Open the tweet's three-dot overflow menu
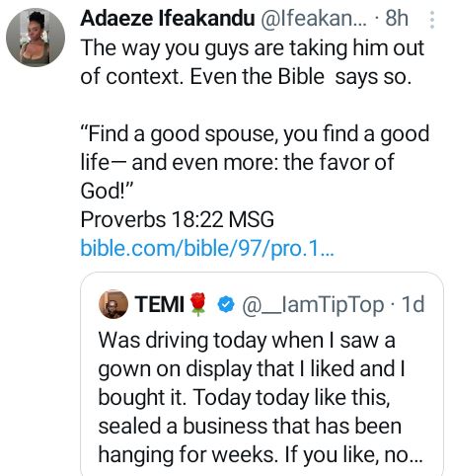 pos(432,20)
